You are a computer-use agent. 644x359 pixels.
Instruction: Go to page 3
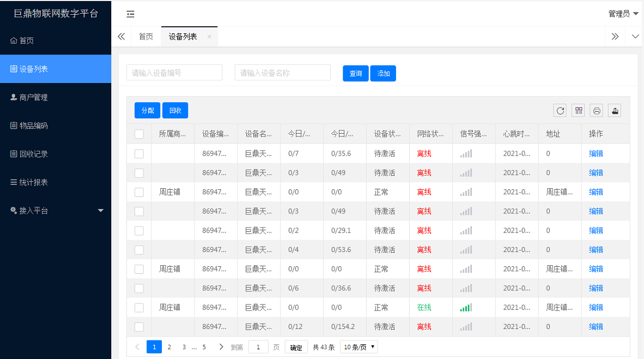pyautogui.click(x=184, y=347)
